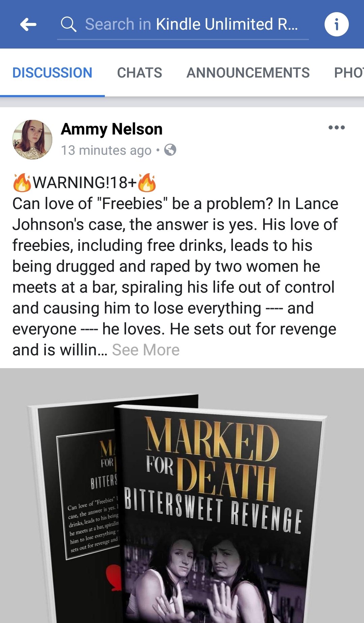Tap Ammy Nelson's profile picture
This screenshot has height=623, width=364.
point(32,140)
